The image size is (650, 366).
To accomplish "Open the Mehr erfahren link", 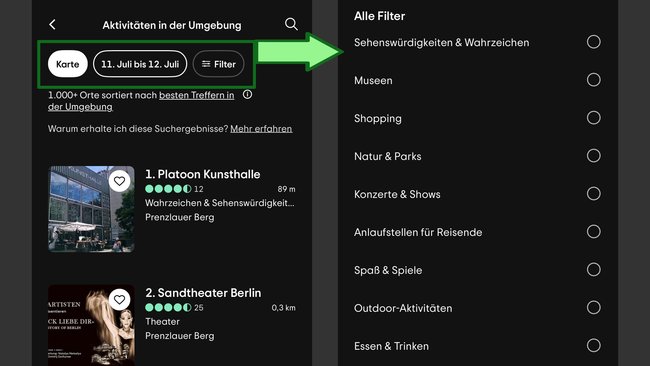I will [261, 129].
